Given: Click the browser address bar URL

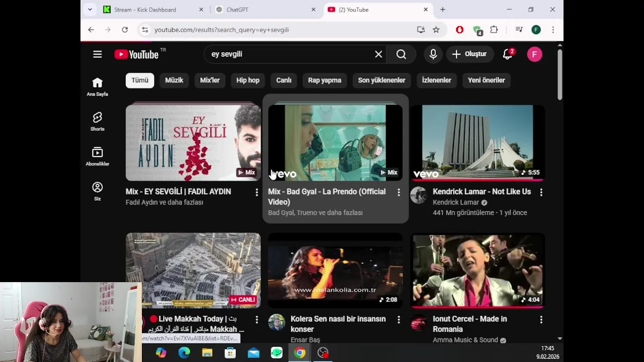Looking at the screenshot, I should click(221, 30).
